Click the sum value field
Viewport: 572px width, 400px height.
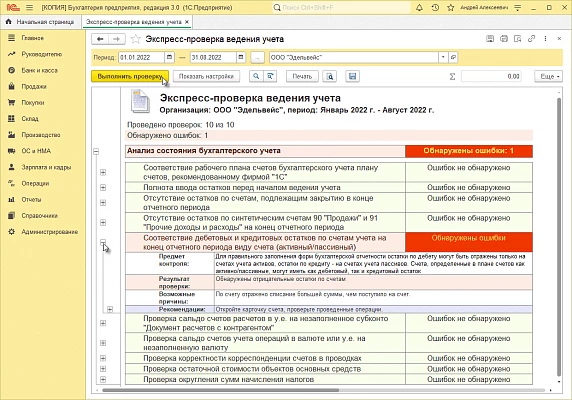491,76
